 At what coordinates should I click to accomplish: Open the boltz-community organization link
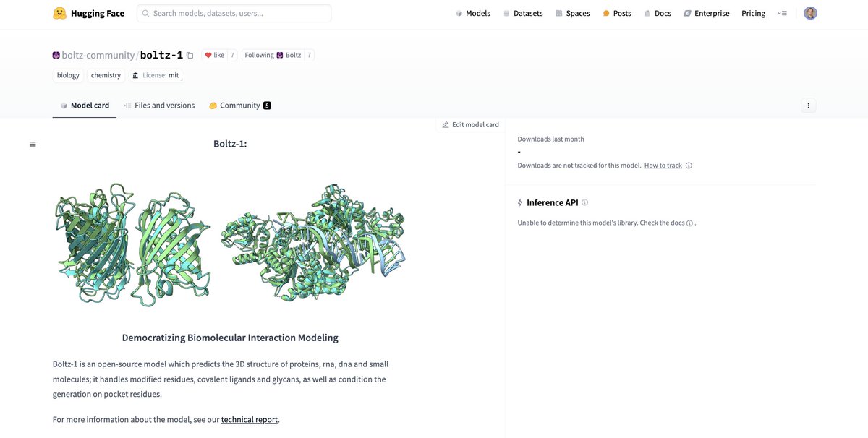[98, 55]
